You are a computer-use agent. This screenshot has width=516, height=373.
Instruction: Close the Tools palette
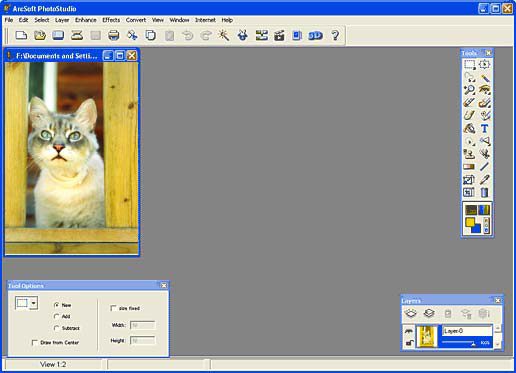coord(488,53)
